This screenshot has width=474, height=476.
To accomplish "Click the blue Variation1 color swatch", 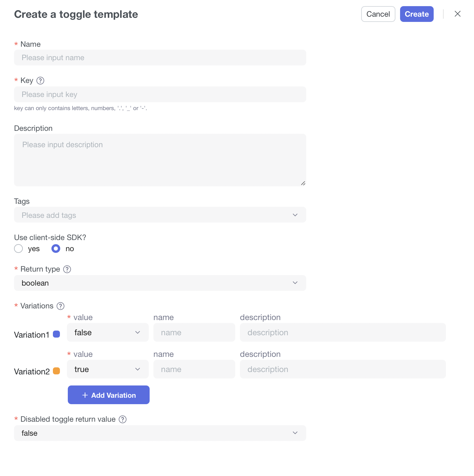I will tap(56, 334).
